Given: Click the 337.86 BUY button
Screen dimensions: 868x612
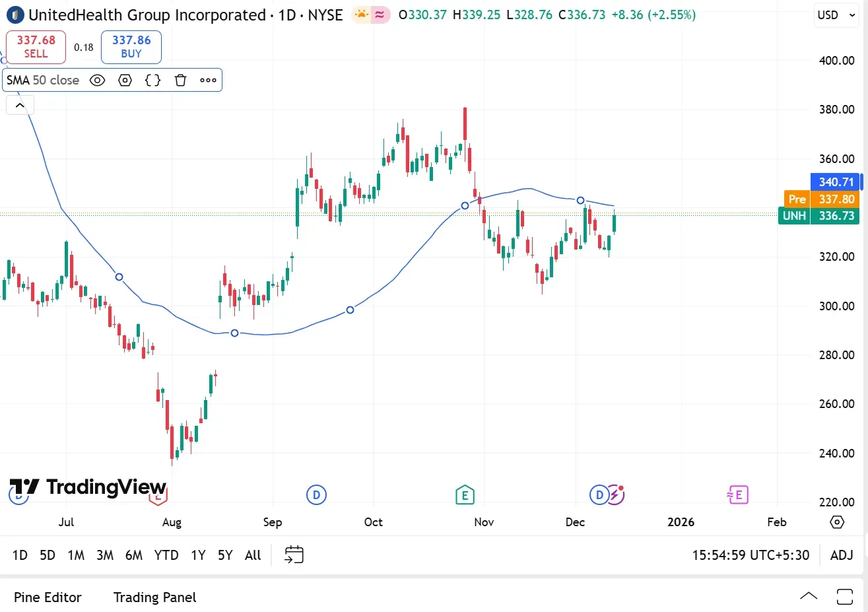Looking at the screenshot, I should click(131, 47).
